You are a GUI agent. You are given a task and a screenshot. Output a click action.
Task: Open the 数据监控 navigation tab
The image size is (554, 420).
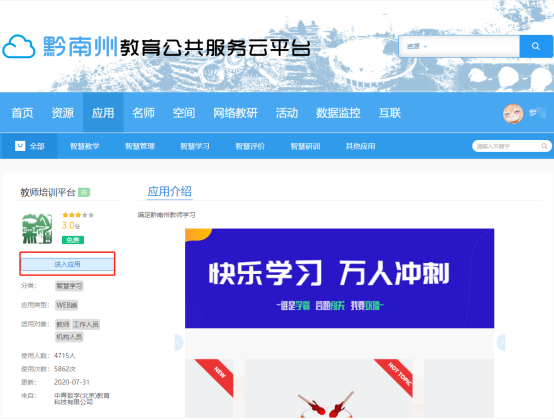[x=338, y=113]
